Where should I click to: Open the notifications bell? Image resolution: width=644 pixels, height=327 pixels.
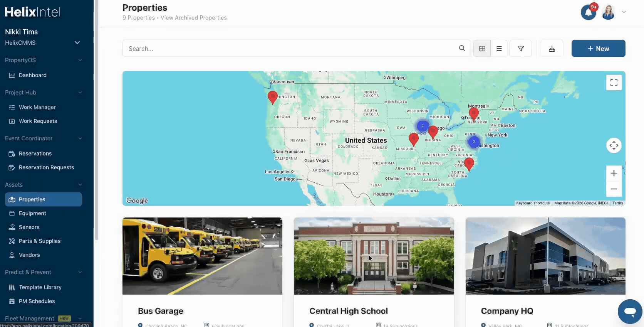coord(588,12)
